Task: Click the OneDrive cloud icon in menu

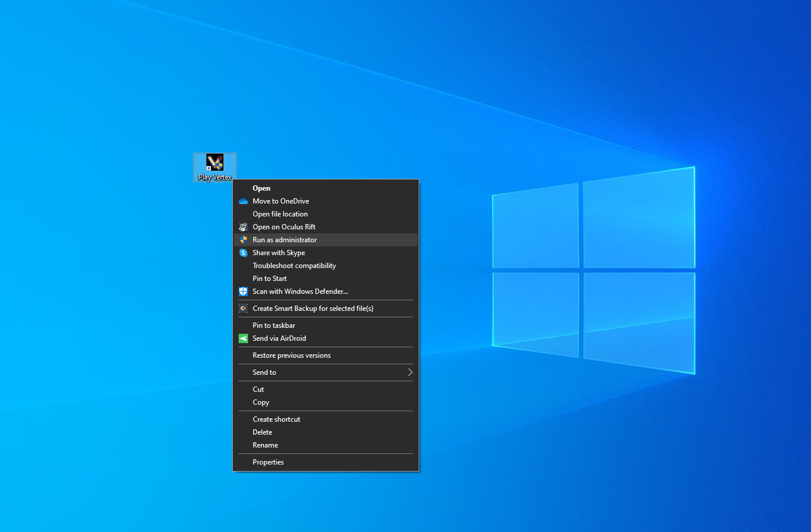Action: click(x=243, y=201)
